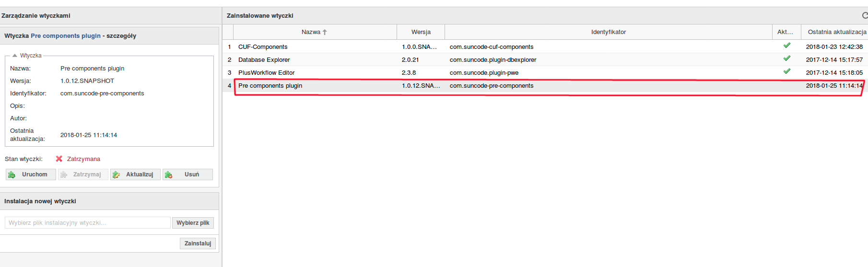Collapse the Wtyczka details fieldset
Image resolution: width=868 pixels, height=267 pixels.
pos(15,56)
